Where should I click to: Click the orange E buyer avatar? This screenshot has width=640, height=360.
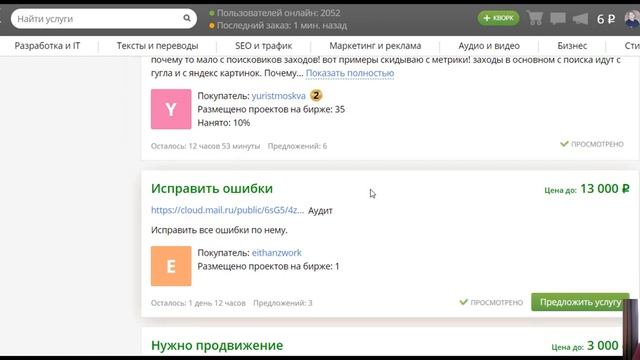point(171,266)
